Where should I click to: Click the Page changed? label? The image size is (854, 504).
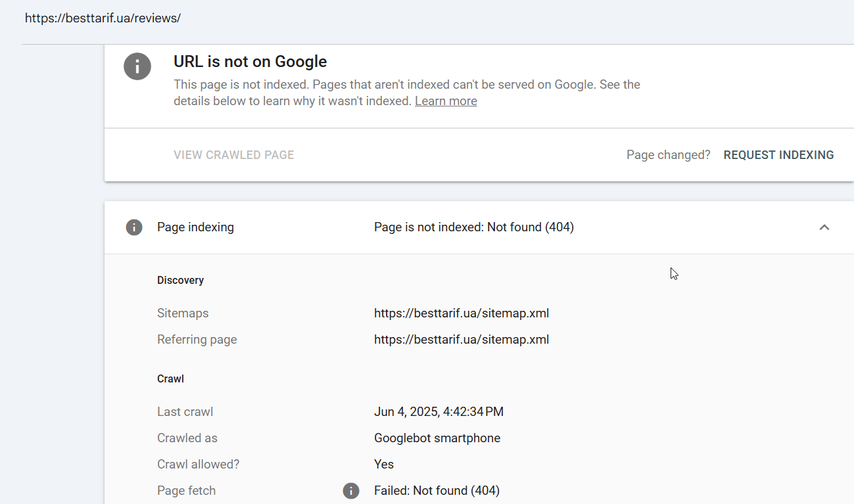point(668,155)
